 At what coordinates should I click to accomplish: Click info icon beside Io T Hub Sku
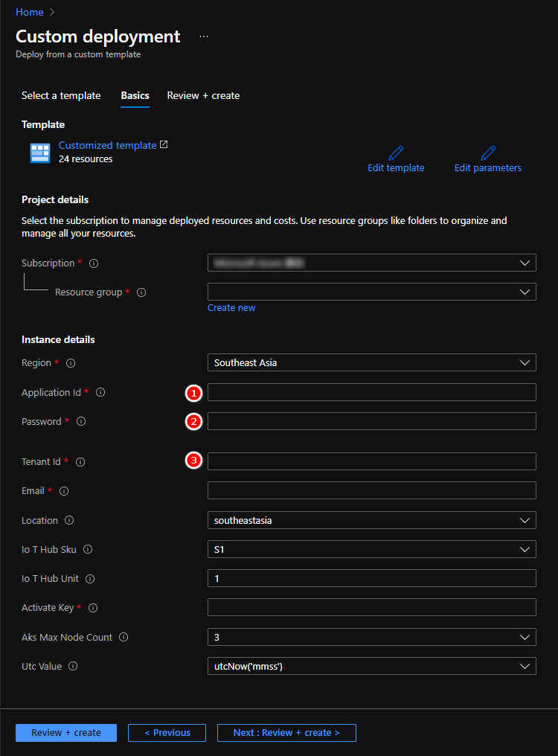(88, 550)
